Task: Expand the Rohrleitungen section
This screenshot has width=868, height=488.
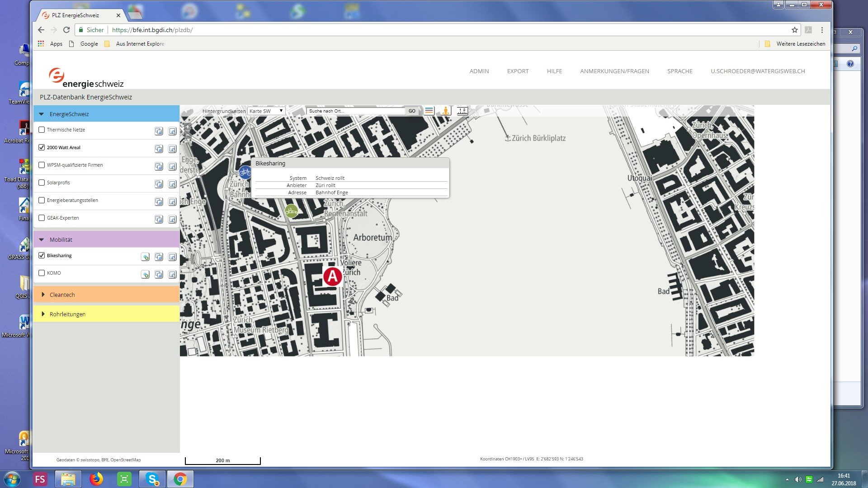Action: coord(107,314)
